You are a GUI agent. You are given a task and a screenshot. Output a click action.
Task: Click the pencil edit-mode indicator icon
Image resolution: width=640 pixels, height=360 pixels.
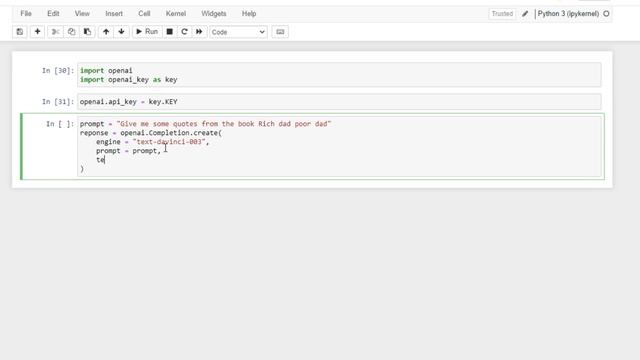coord(525,14)
